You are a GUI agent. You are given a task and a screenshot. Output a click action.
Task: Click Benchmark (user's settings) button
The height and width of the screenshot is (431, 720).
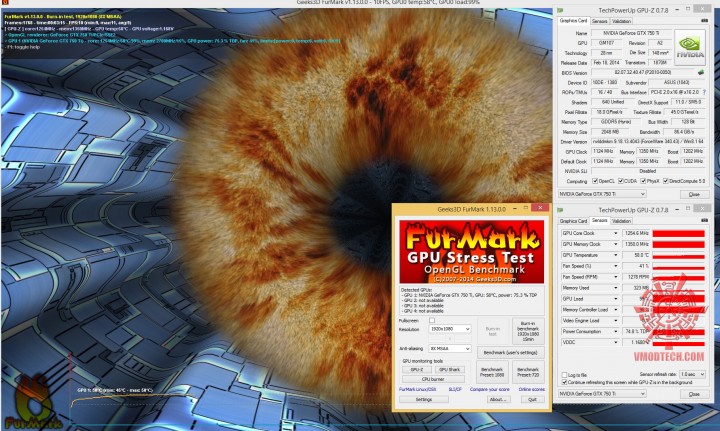pyautogui.click(x=510, y=353)
